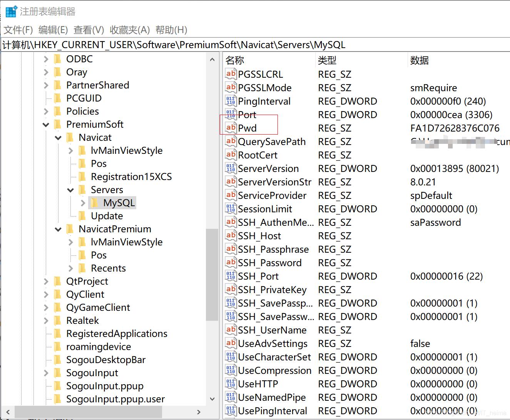Click the Registry Editor app icon in title bar
Viewport: 510px width, 420px height.
[11, 12]
